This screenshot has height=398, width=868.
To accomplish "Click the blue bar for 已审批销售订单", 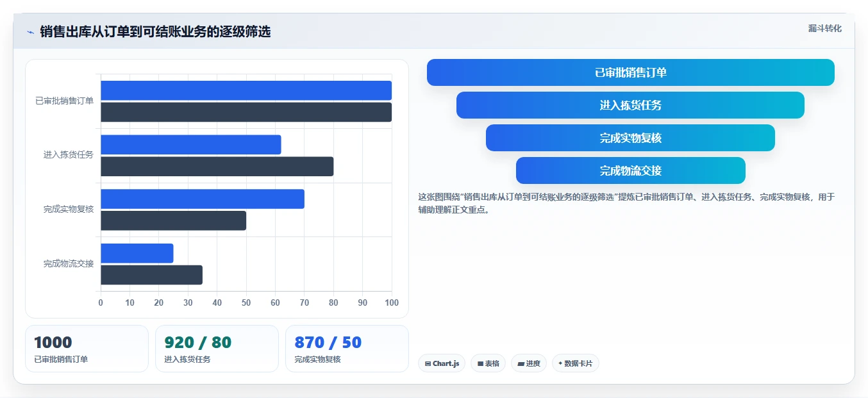I will 246,90.
